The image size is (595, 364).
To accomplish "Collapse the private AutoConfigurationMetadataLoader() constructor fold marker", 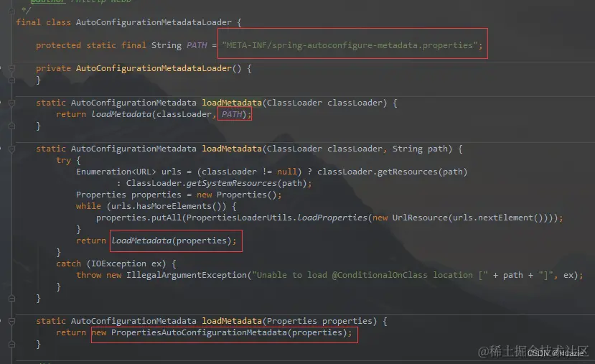I will (x=11, y=69).
